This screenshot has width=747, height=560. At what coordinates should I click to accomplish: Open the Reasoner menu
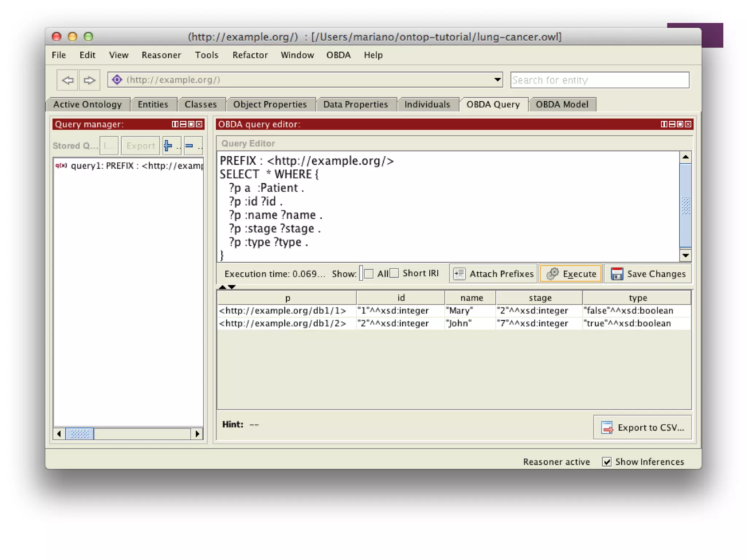pos(161,55)
